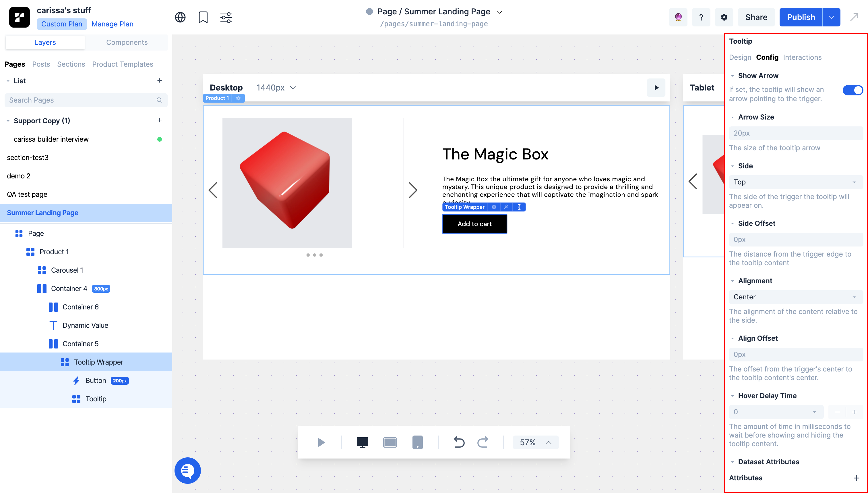The height and width of the screenshot is (493, 868).
Task: Open the Alignment dropdown set to Center
Action: click(796, 297)
